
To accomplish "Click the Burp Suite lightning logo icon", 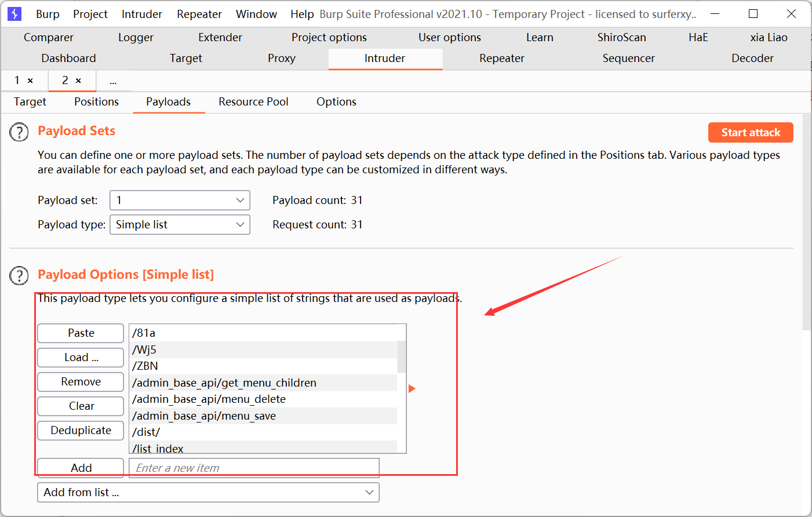I will click(x=14, y=14).
